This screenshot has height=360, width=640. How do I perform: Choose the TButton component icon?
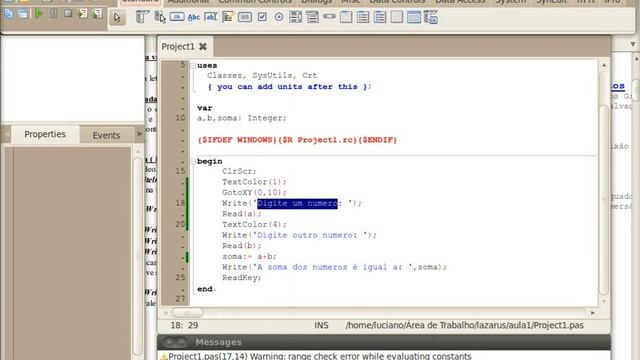point(177,17)
